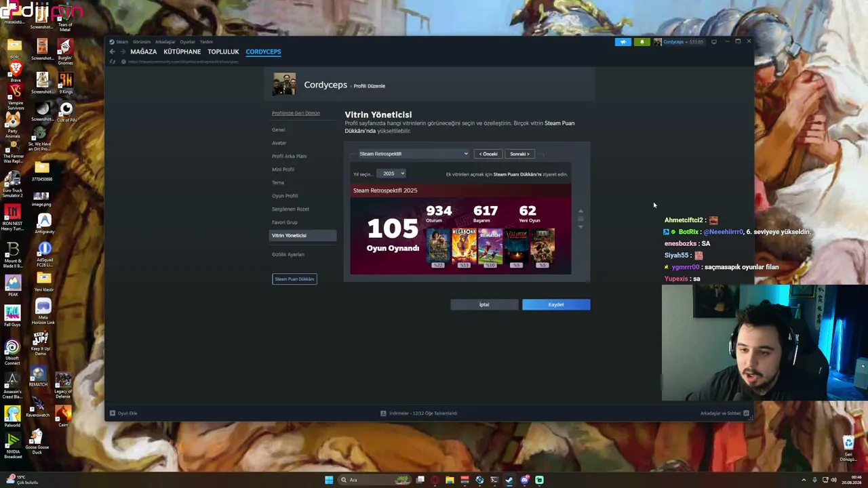Open the Steam Retrospektifi showcase dropdown
The image size is (868, 488).
413,154
